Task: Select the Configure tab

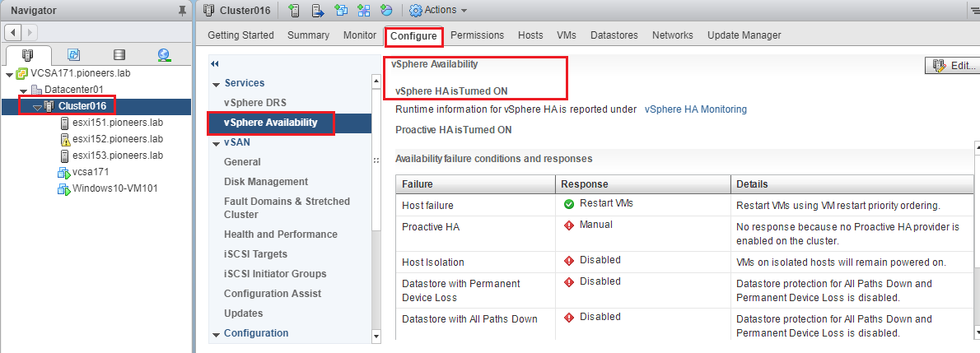Action: tap(413, 36)
